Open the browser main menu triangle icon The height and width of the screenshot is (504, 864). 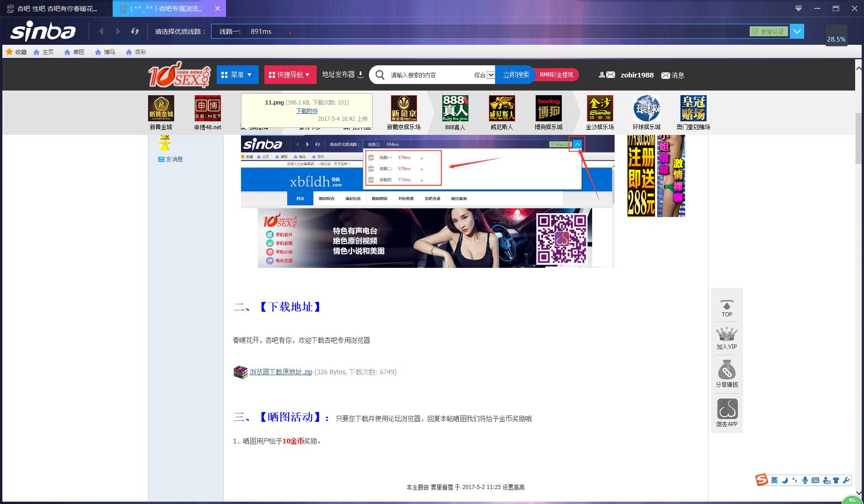pyautogui.click(x=799, y=8)
